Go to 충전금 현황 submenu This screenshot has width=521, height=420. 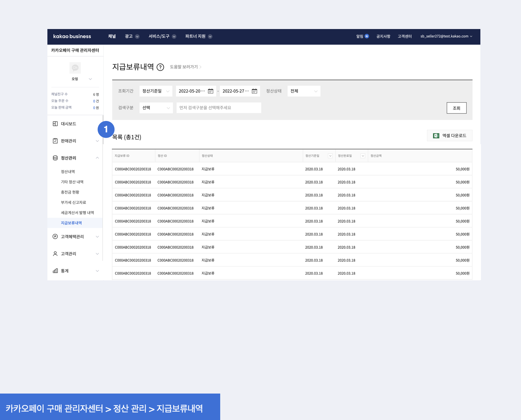pos(70,192)
